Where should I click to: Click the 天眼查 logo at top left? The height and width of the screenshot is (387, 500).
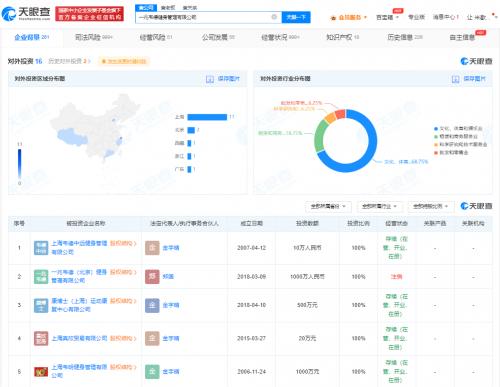click(x=26, y=13)
